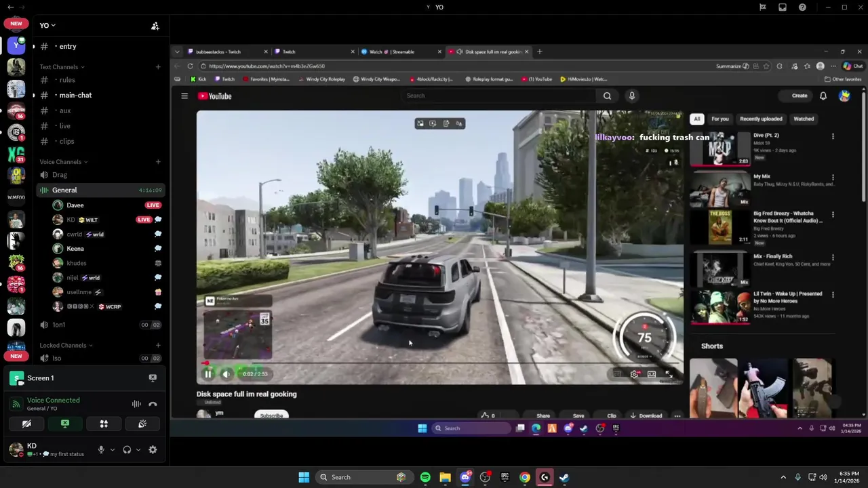Image resolution: width=868 pixels, height=488 pixels.
Task: Open Google Chrome from the taskbar
Action: coord(524,477)
